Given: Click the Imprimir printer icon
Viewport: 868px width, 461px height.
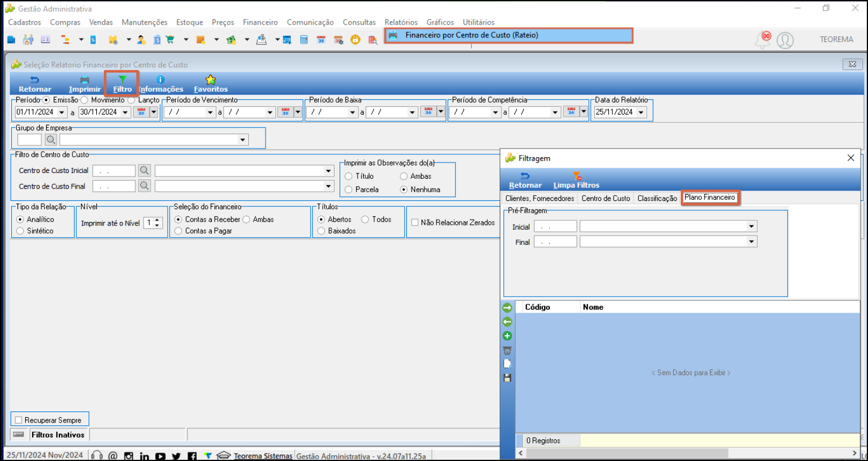Looking at the screenshot, I should pos(85,79).
